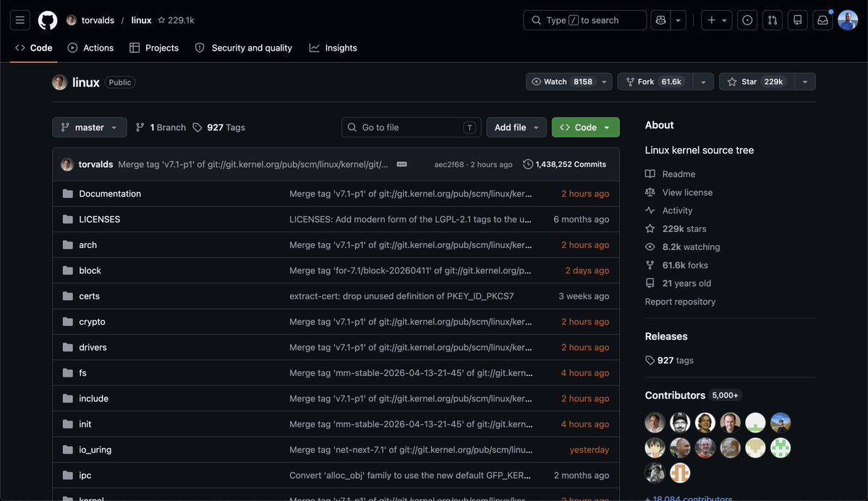Open repositories icon in header
The image size is (868, 501).
pyautogui.click(x=798, y=20)
